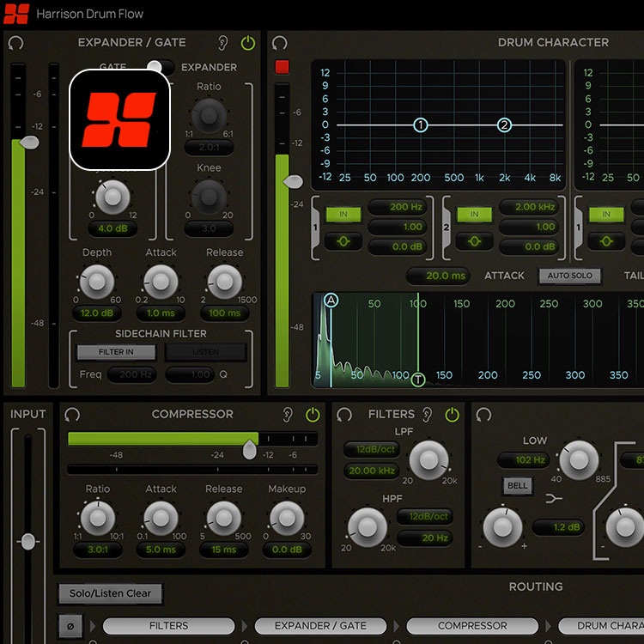Image resolution: width=644 pixels, height=644 pixels.
Task: Click EQ node 2 on the graph
Action: coord(504,125)
